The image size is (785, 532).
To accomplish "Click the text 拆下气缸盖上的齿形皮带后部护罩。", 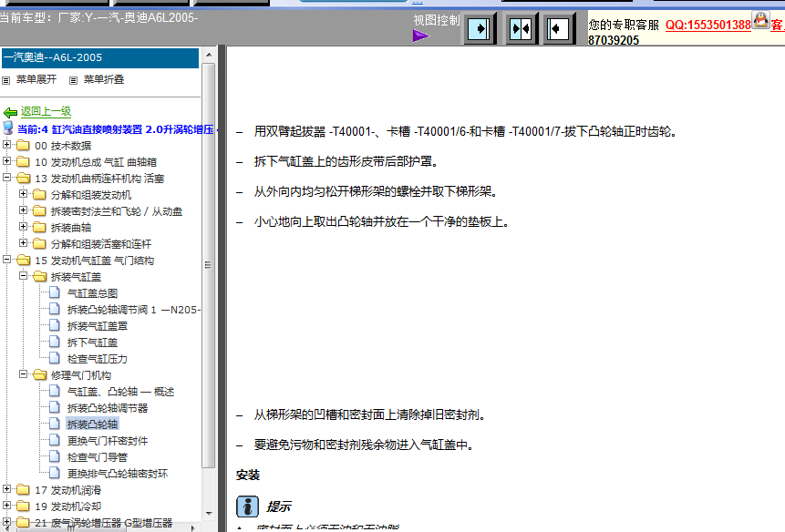I will [346, 161].
